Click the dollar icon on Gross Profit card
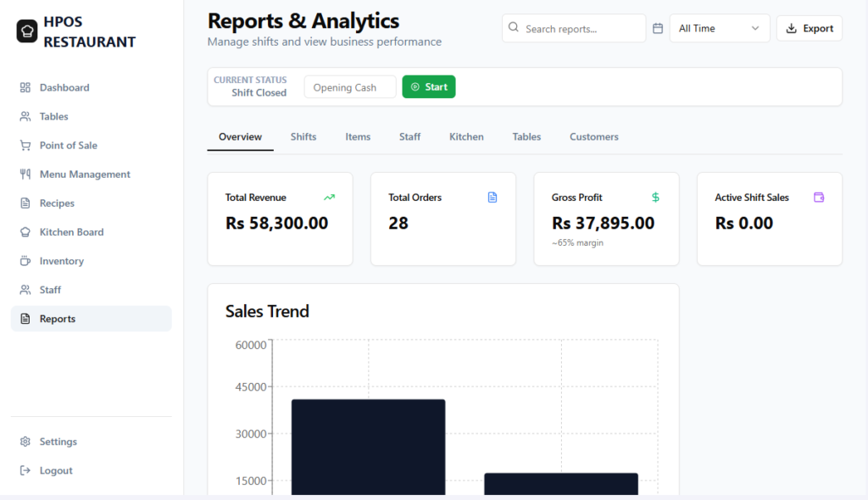 tap(654, 197)
